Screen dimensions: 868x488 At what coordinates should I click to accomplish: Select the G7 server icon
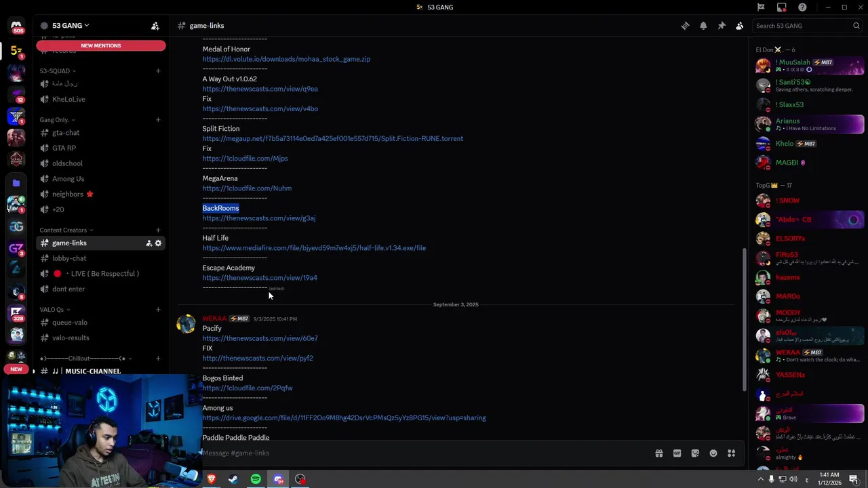[x=16, y=249]
